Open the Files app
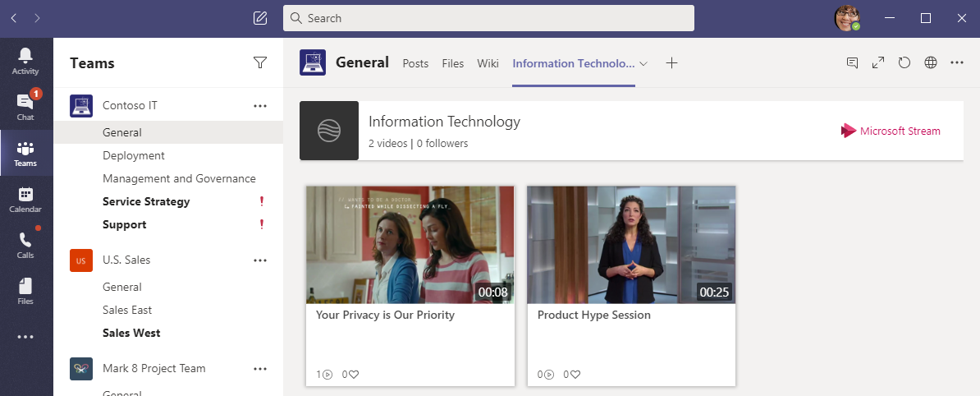This screenshot has width=980, height=396. (x=25, y=292)
